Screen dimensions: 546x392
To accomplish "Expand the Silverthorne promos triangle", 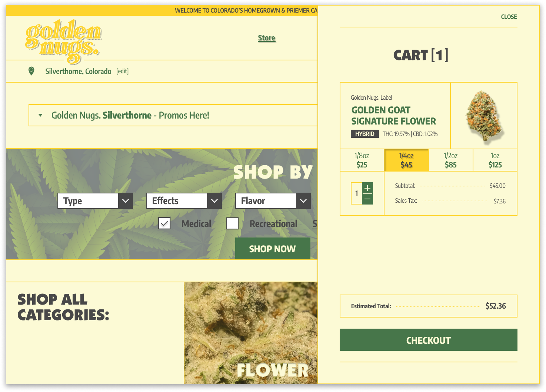I will pos(40,115).
